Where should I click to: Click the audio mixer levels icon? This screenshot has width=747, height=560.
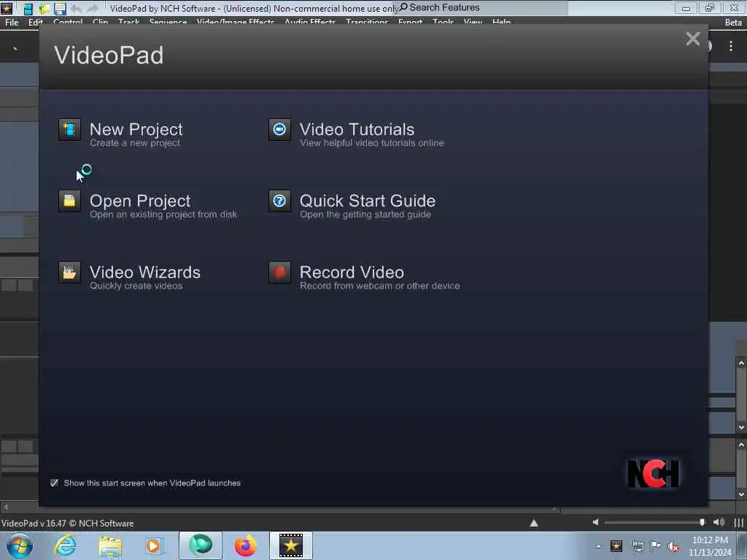coord(739,522)
